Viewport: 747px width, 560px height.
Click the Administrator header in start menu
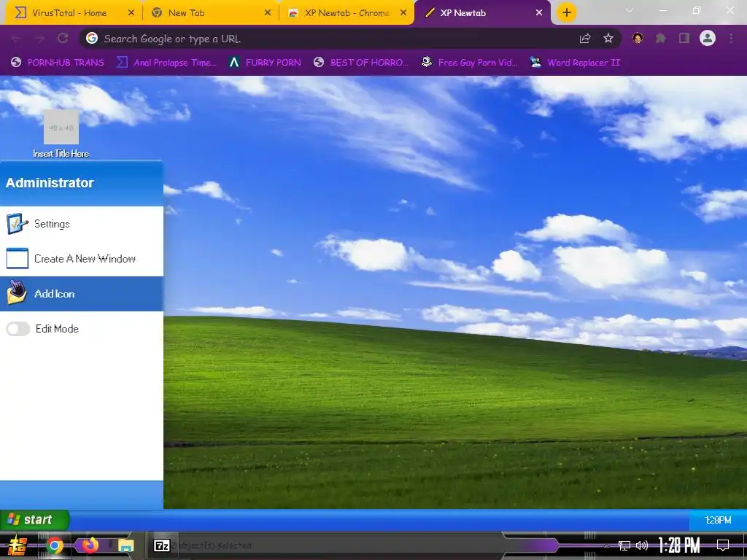pyautogui.click(x=50, y=183)
